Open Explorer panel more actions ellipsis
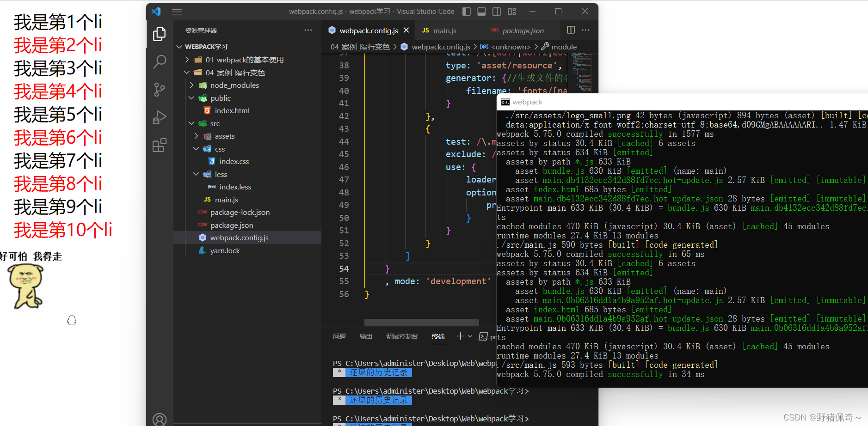 tap(308, 30)
